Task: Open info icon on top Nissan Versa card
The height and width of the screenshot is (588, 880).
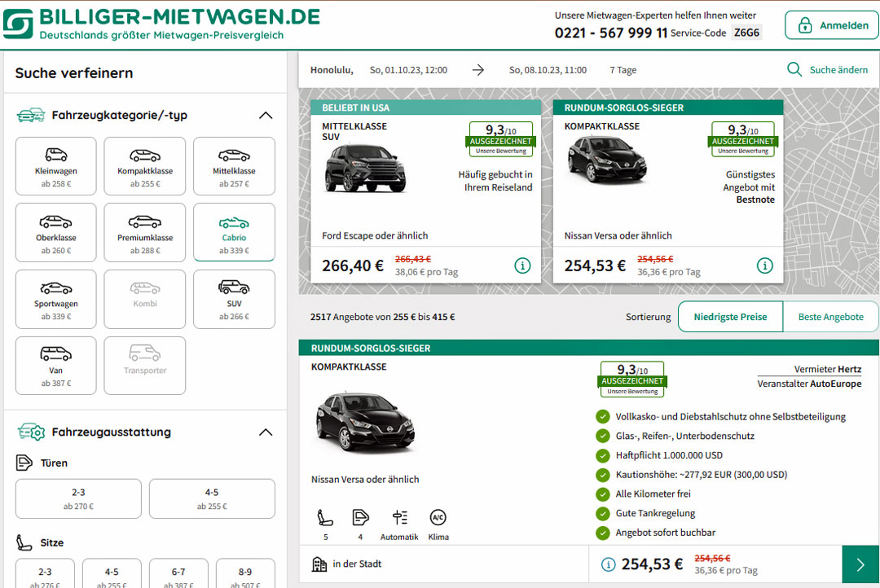Action: (764, 265)
